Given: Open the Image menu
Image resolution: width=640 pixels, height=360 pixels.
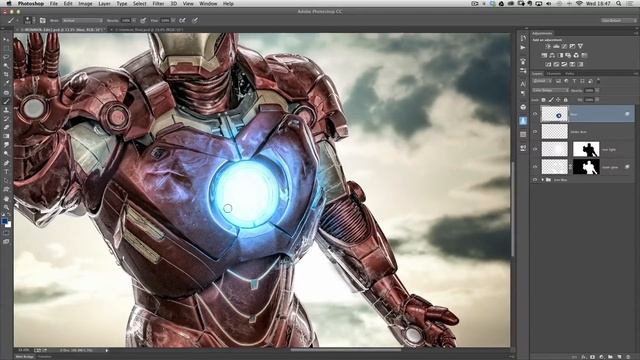Looking at the screenshot, I should coord(85,3).
